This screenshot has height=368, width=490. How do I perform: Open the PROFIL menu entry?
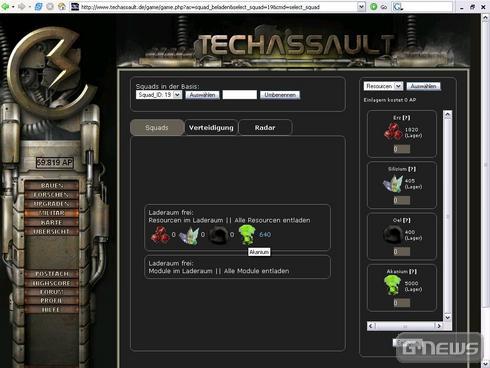pos(52,300)
